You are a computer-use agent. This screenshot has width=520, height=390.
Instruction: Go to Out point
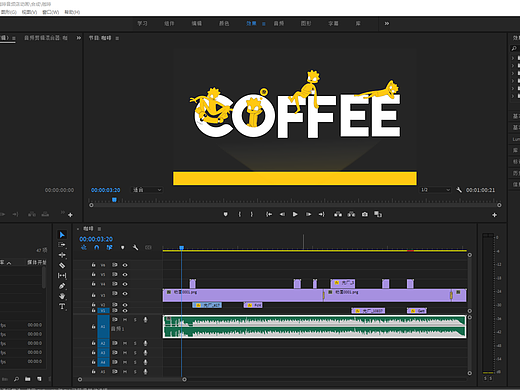pos(321,214)
